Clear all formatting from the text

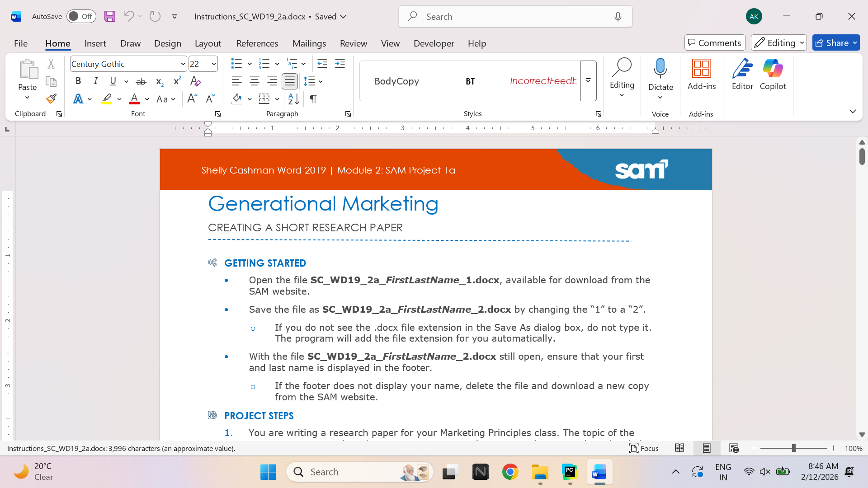[x=196, y=81]
